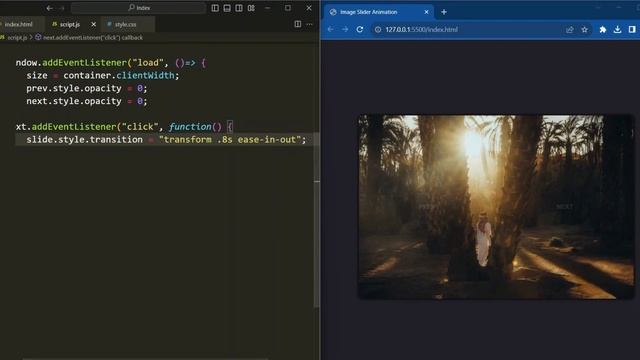The width and height of the screenshot is (640, 360).
Task: Bookmark this page with the star icon
Action: pyautogui.click(x=584, y=29)
